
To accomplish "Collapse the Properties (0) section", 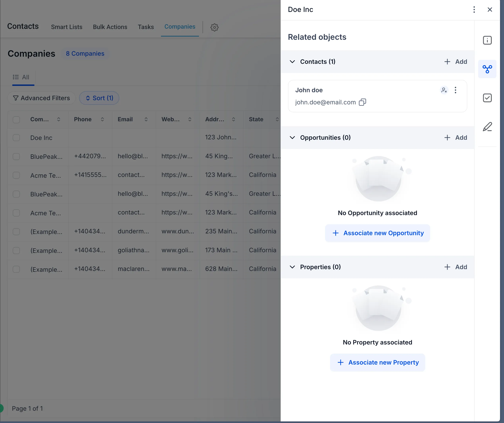I will 292,267.
